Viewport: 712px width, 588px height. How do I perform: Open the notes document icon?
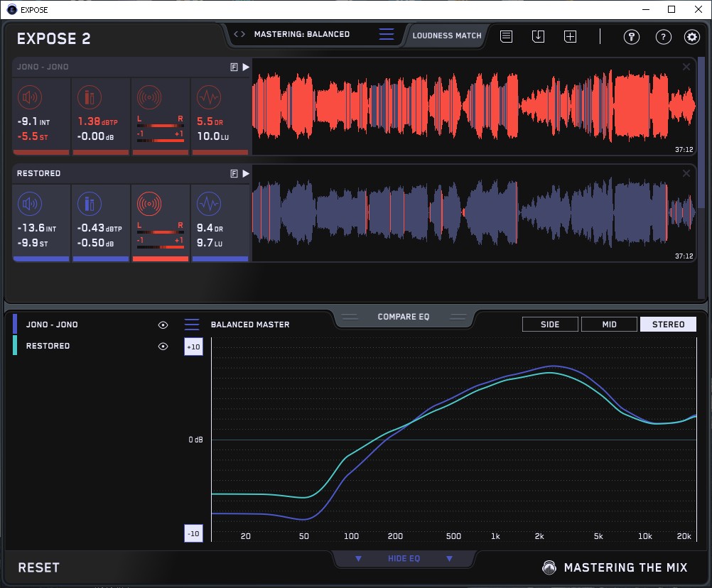[506, 36]
